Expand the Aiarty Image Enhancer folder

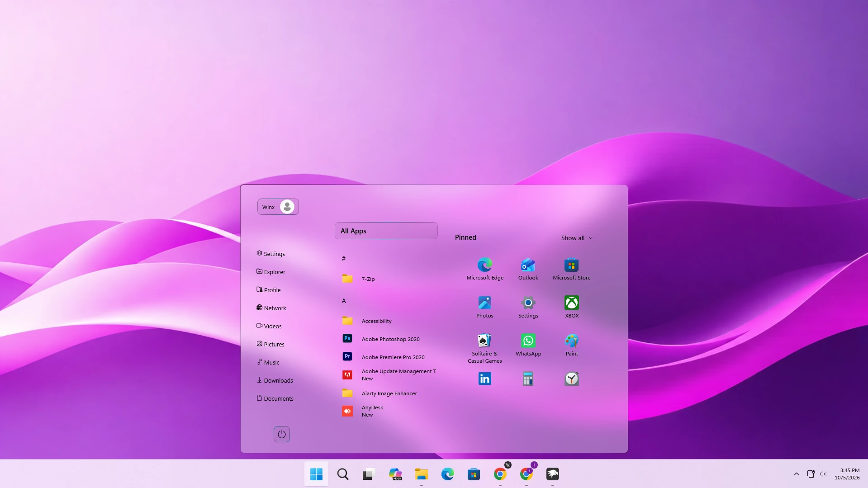click(x=386, y=393)
